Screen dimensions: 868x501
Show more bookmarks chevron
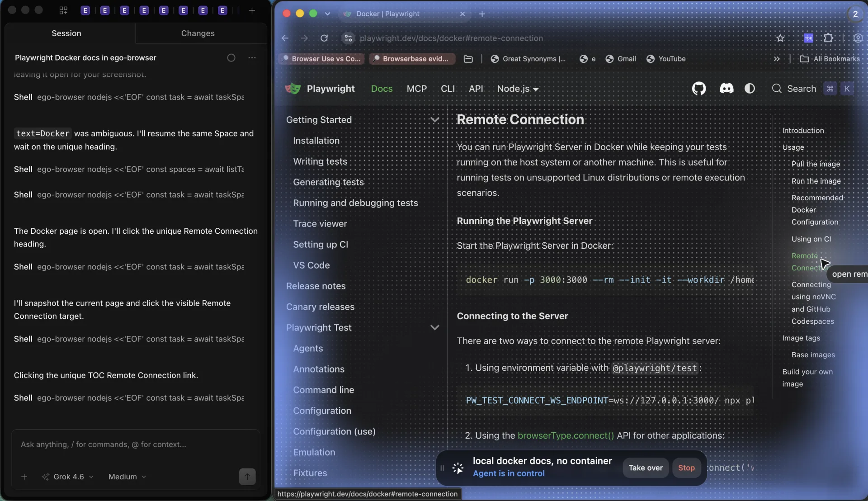[777, 59]
